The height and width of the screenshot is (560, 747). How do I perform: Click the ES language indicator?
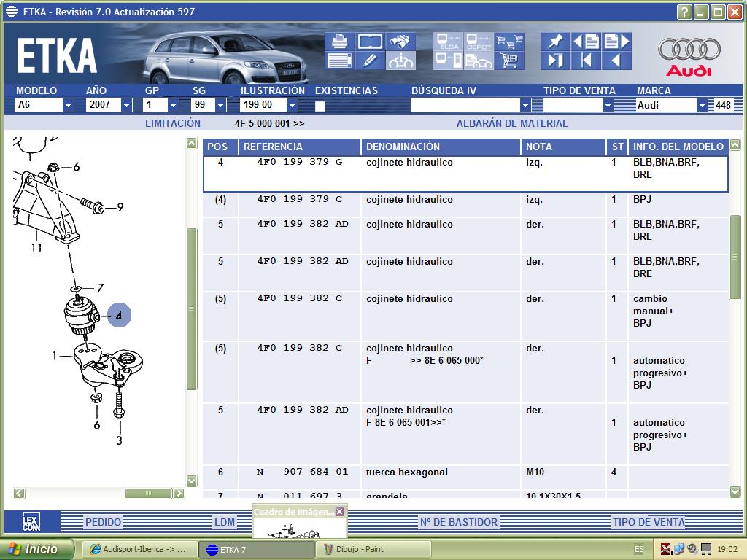pos(639,550)
